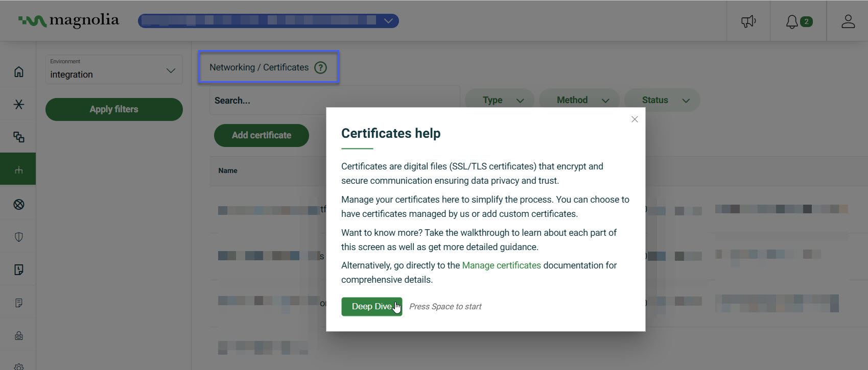868x370 pixels.
Task: Select the highlighted Networking sidebar icon
Action: click(x=18, y=169)
